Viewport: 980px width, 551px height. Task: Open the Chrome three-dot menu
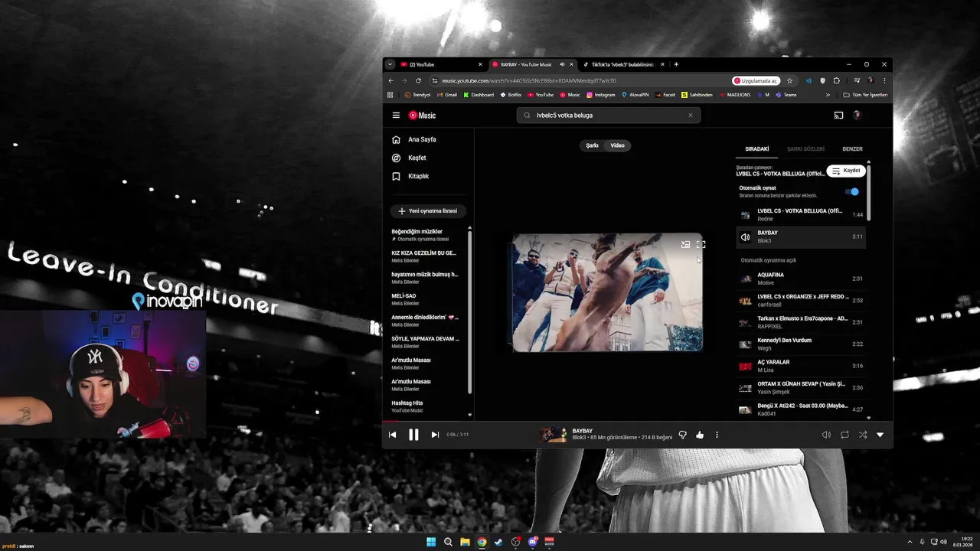pyautogui.click(x=884, y=80)
